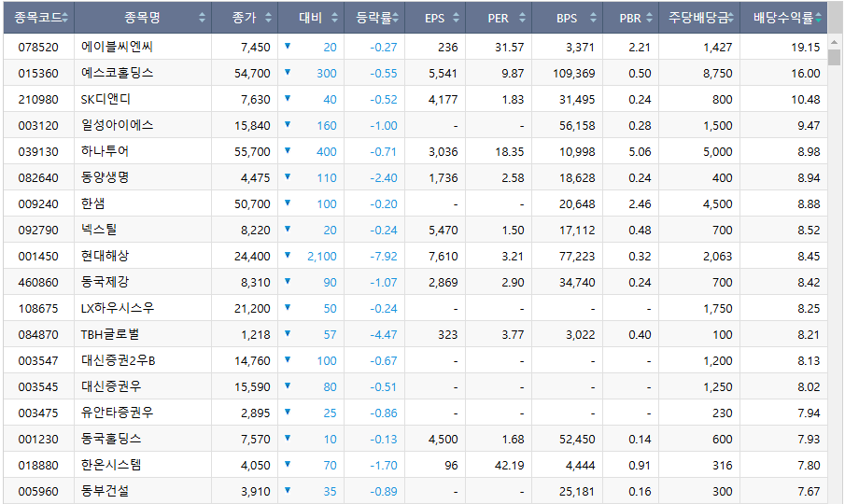Click the change value 2,100
This screenshot has width=845, height=504.
coord(322,257)
